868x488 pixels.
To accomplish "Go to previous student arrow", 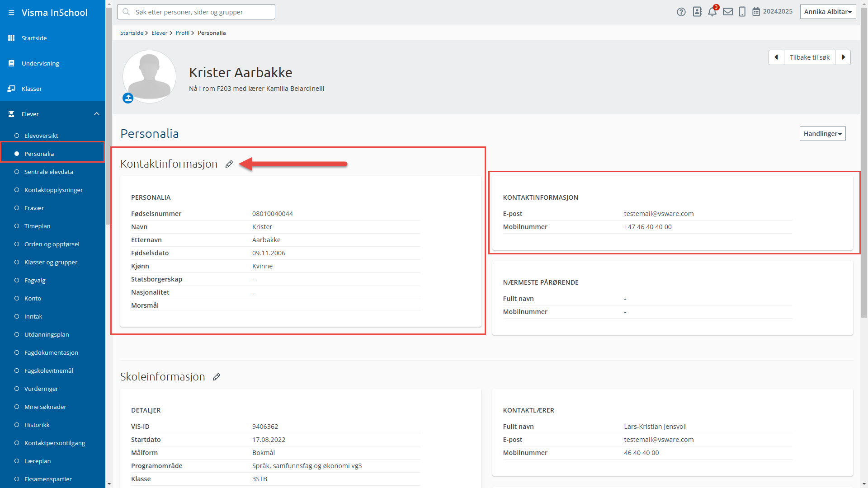I will [x=776, y=57].
